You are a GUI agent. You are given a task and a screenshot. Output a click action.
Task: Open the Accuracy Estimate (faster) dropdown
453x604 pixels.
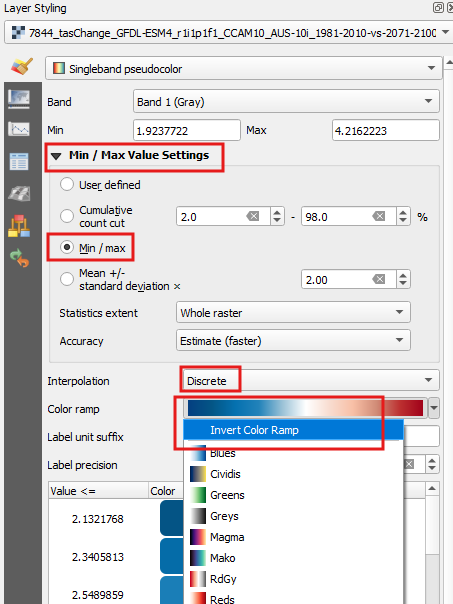[x=293, y=341]
